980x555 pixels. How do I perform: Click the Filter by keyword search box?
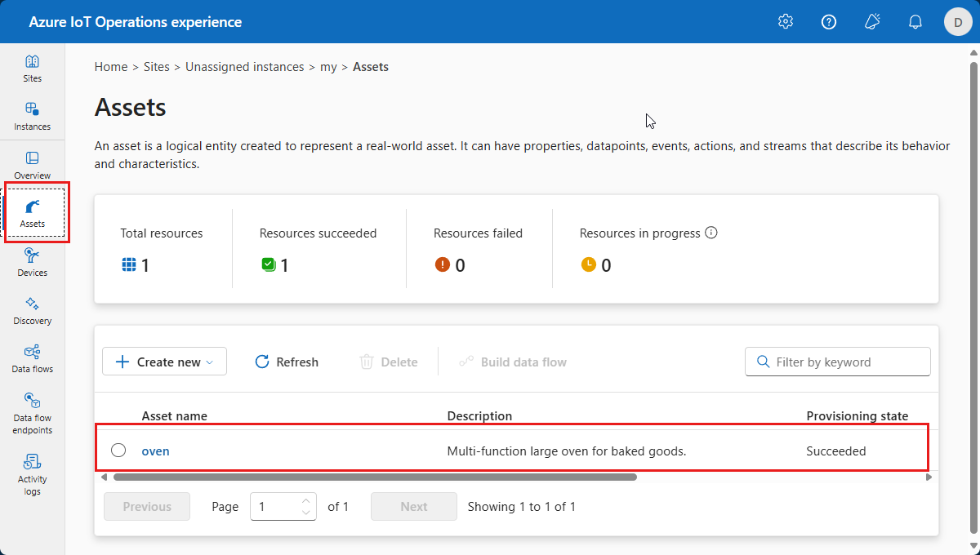point(837,361)
